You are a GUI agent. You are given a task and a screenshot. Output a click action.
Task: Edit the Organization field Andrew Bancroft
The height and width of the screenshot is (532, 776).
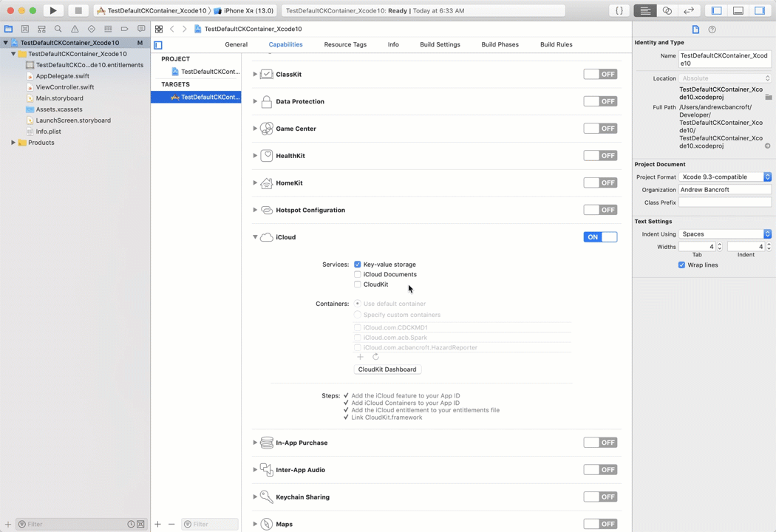point(725,190)
